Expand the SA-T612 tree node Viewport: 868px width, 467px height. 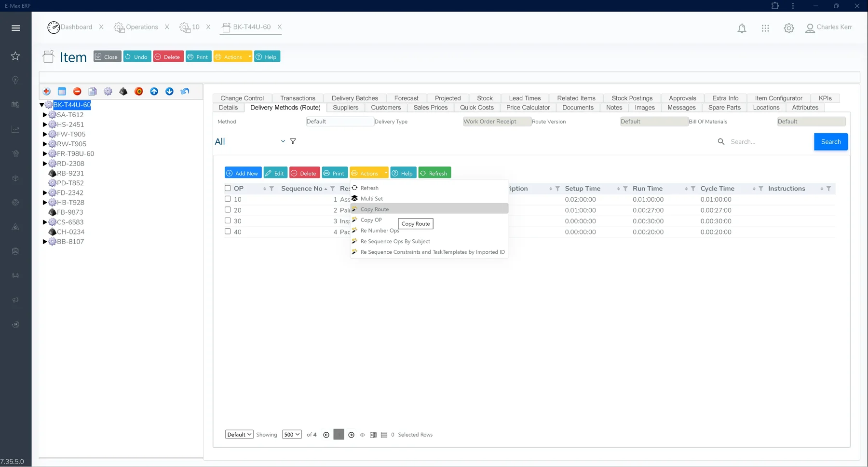point(45,115)
